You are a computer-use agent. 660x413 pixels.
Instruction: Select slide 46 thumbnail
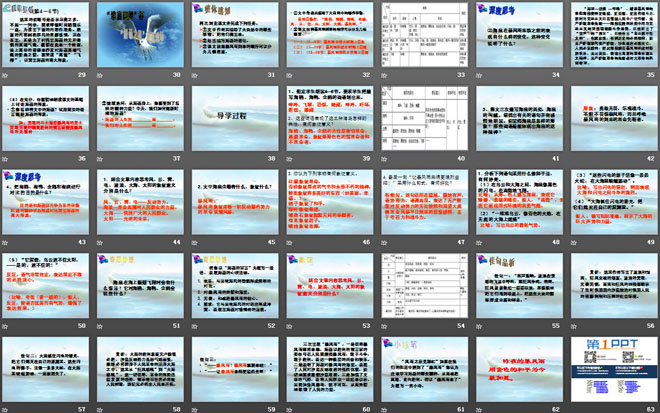point(330,202)
